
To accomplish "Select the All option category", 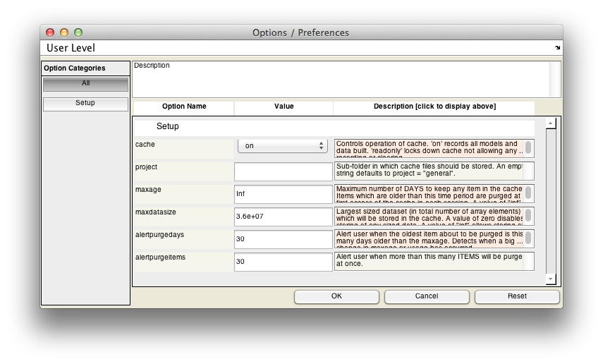I will point(85,84).
